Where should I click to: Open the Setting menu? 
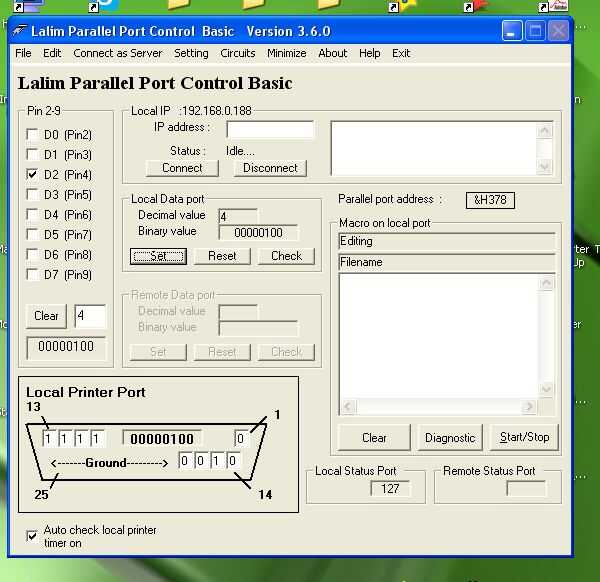click(191, 53)
